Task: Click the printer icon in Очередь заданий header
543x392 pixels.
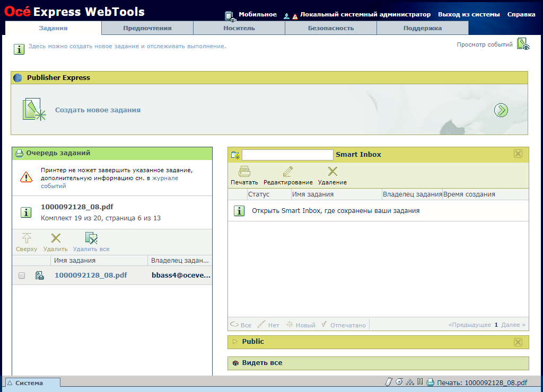Action: pyautogui.click(x=20, y=153)
